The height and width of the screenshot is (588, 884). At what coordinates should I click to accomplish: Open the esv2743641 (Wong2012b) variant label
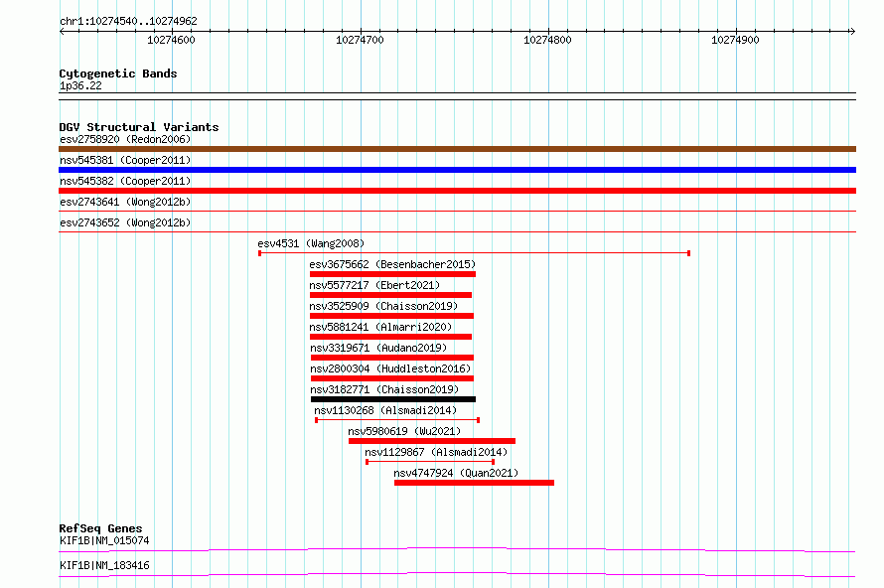click(x=125, y=202)
